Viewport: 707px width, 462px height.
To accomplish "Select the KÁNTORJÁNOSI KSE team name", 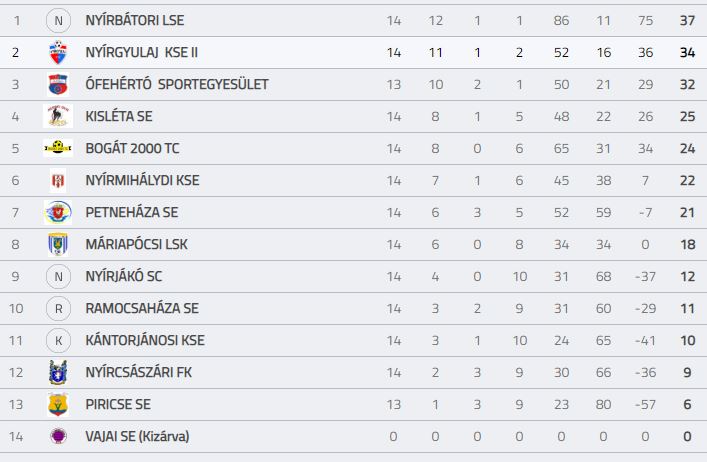I will [x=145, y=340].
